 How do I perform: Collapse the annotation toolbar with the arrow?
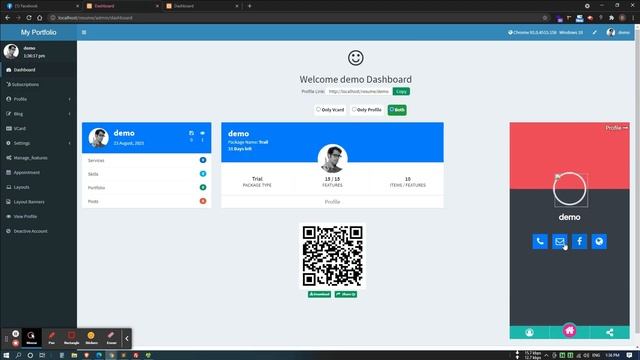point(127,338)
